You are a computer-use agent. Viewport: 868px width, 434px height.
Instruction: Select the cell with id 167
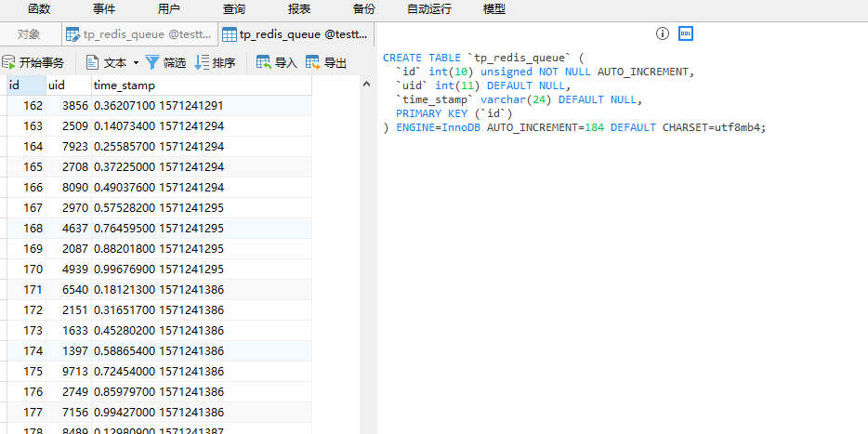click(26, 207)
